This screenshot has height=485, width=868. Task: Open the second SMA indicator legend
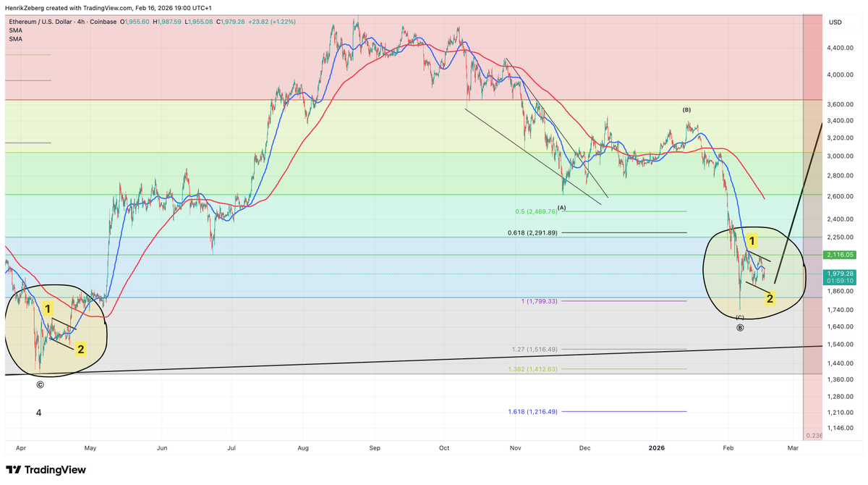(x=15, y=39)
